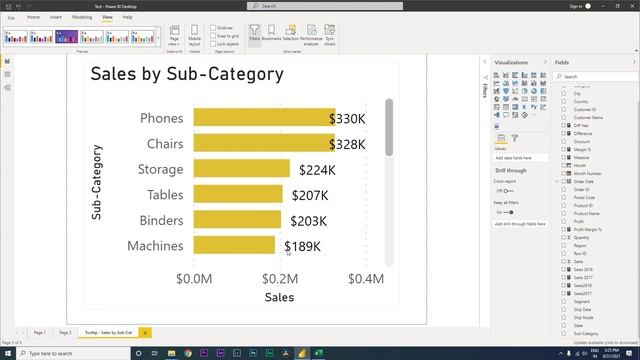
Task: Select the pie chart visualization
Action: pos(524,91)
